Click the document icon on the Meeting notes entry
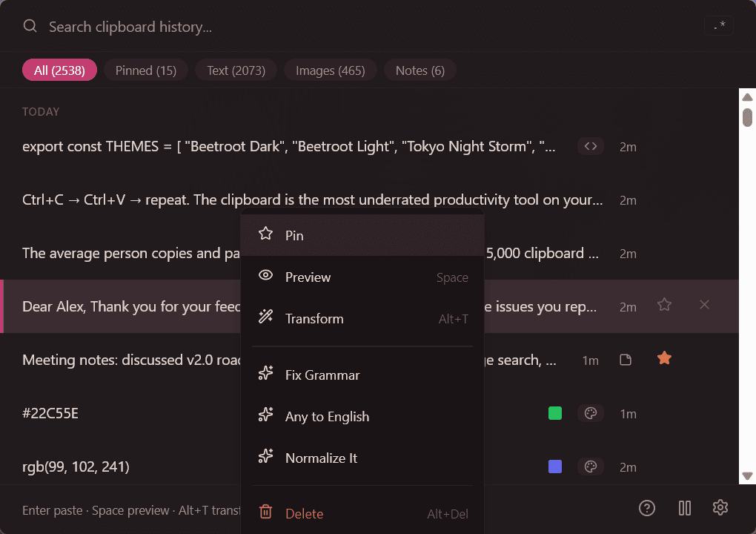Screen dimensions: 756x534 tap(626, 359)
